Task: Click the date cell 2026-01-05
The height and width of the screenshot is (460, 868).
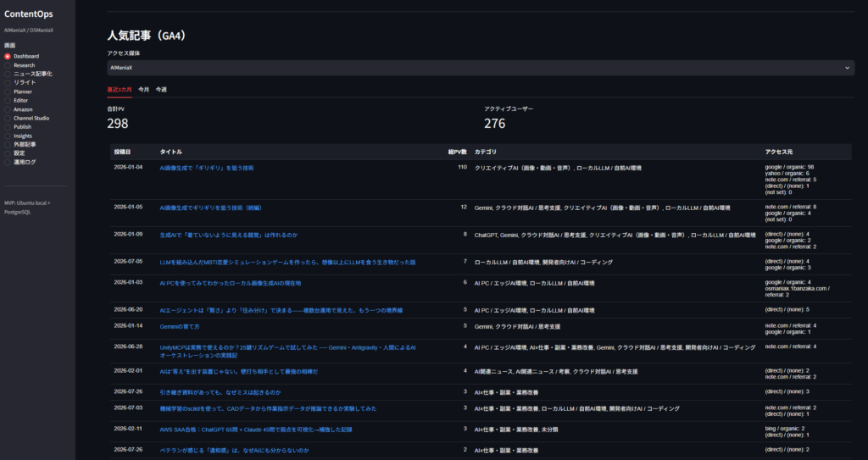Action: 128,207
